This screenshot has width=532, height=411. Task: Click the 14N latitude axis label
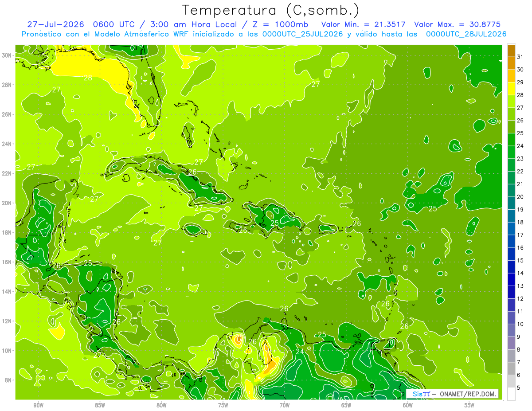click(8, 292)
